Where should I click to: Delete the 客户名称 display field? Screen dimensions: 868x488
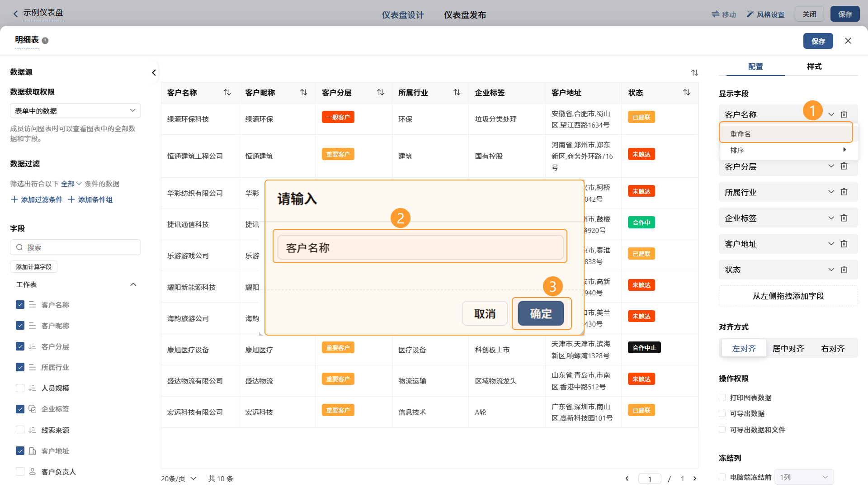[x=844, y=114]
